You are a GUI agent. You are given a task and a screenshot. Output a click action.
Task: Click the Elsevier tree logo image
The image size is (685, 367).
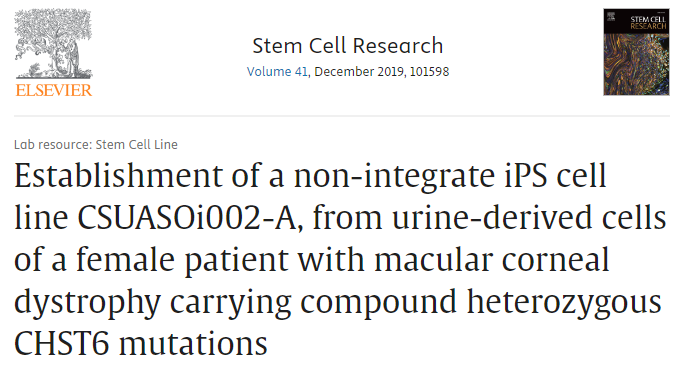[x=53, y=43]
